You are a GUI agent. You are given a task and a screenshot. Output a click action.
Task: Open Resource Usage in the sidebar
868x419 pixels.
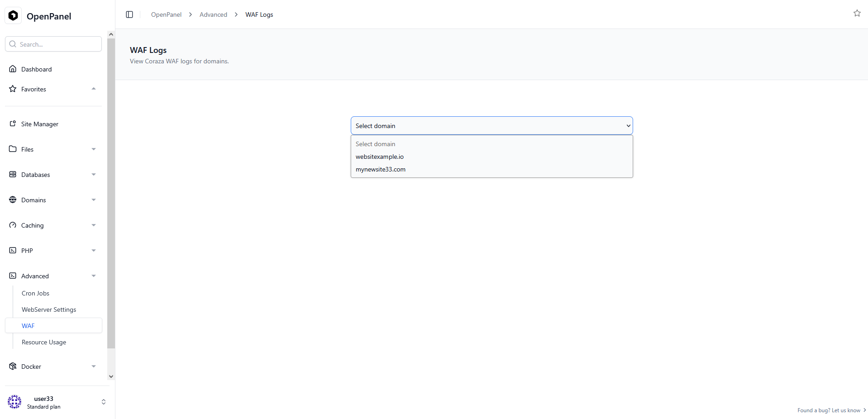click(x=44, y=342)
